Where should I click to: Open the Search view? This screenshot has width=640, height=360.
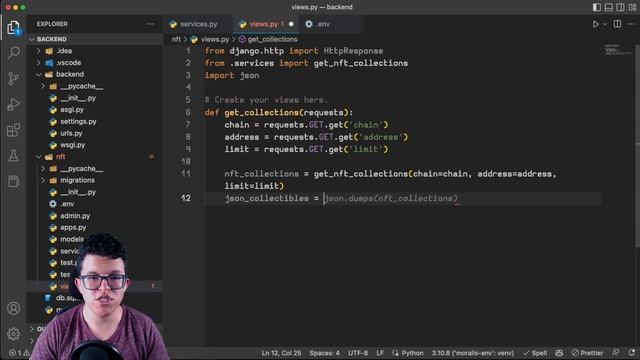pyautogui.click(x=13, y=52)
